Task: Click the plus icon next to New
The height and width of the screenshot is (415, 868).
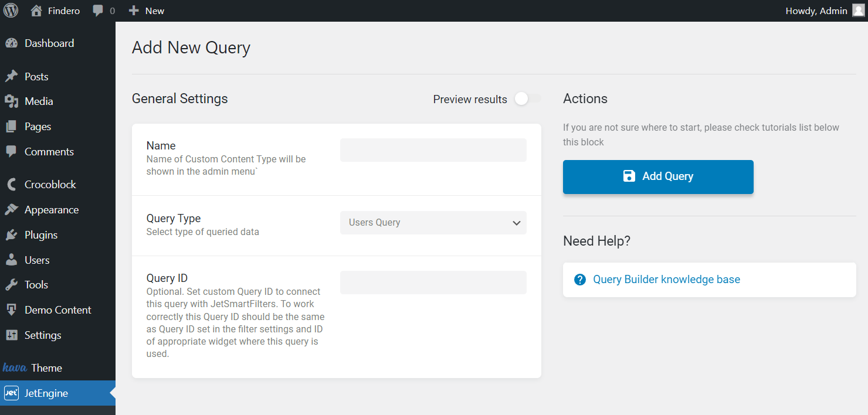Action: tap(134, 11)
